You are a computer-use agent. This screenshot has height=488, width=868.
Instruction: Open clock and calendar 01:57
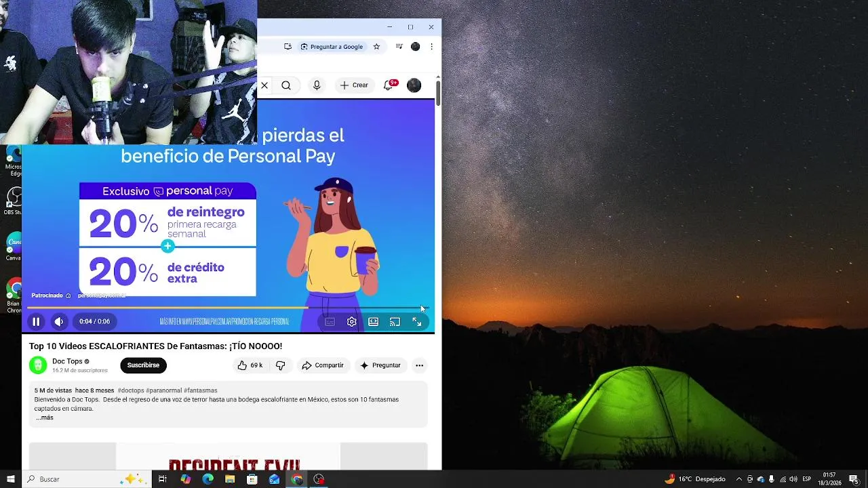[829, 479]
